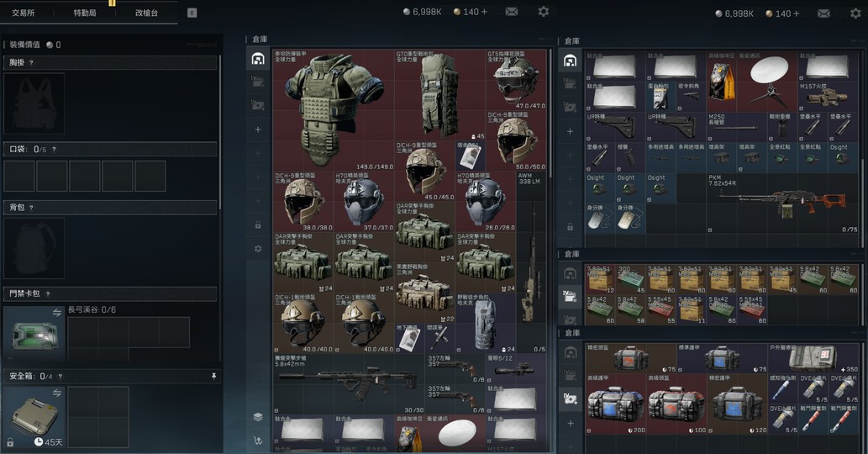Select the 泰坦防彈裝甲 armor vest
This screenshot has width=868, height=454.
tap(334, 110)
